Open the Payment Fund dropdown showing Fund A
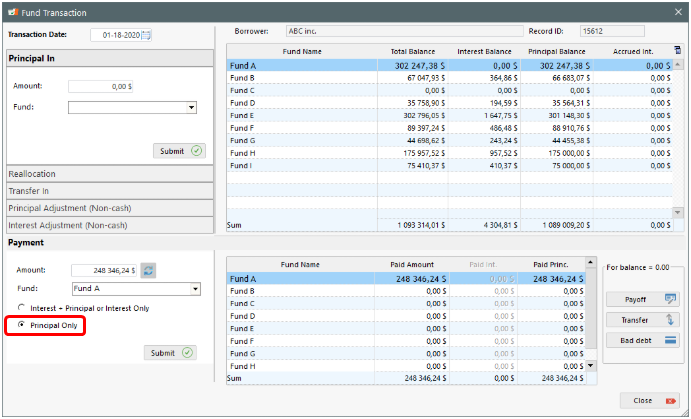Image resolution: width=691 pixels, height=419 pixels. (x=195, y=289)
